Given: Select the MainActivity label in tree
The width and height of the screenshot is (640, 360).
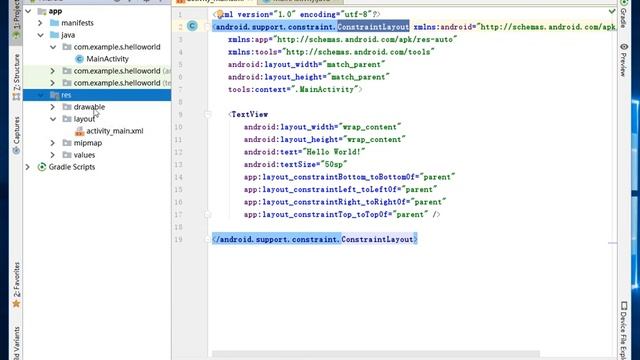Looking at the screenshot, I should click(x=107, y=59).
